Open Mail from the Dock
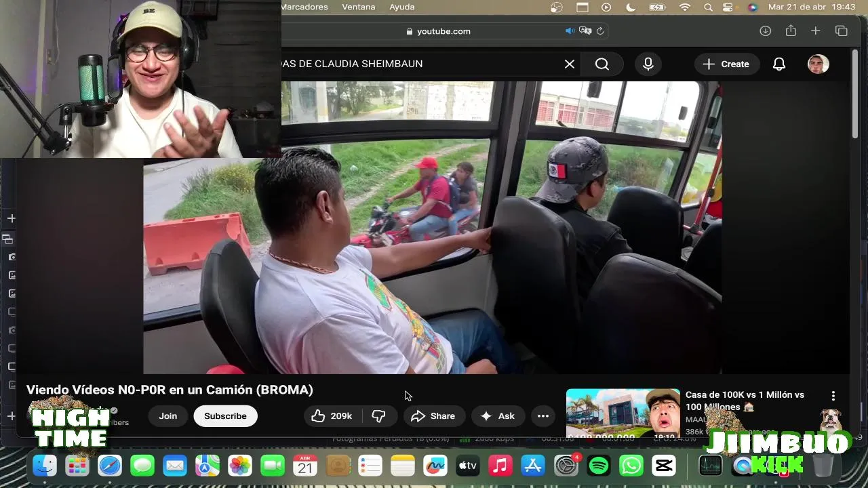The image size is (868, 488). (175, 466)
